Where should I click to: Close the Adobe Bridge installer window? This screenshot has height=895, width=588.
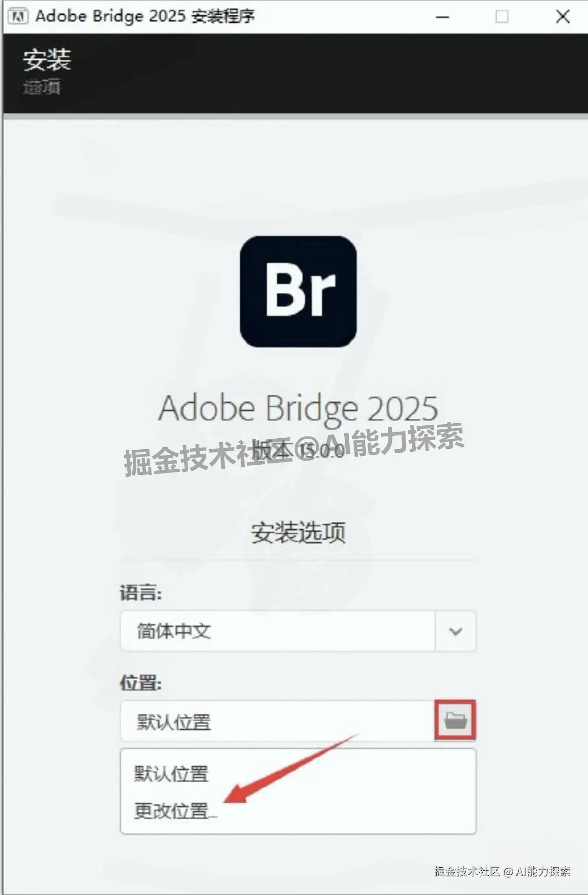tap(563, 16)
